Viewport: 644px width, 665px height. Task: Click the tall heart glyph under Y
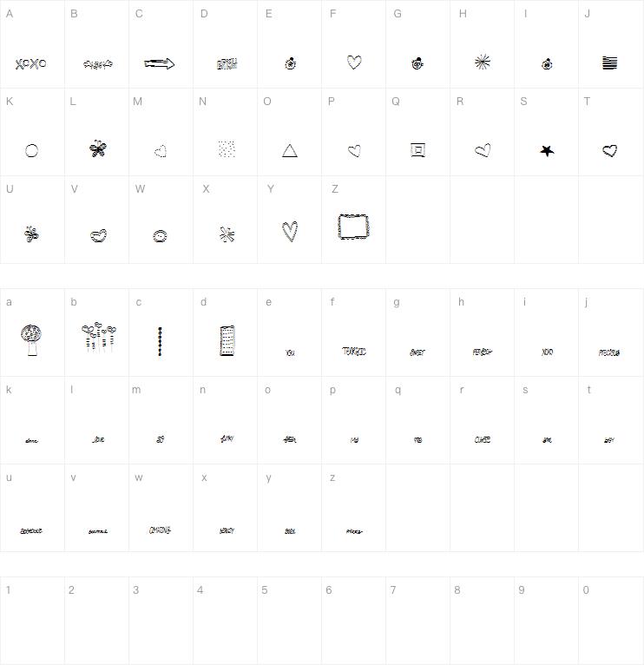click(x=290, y=232)
